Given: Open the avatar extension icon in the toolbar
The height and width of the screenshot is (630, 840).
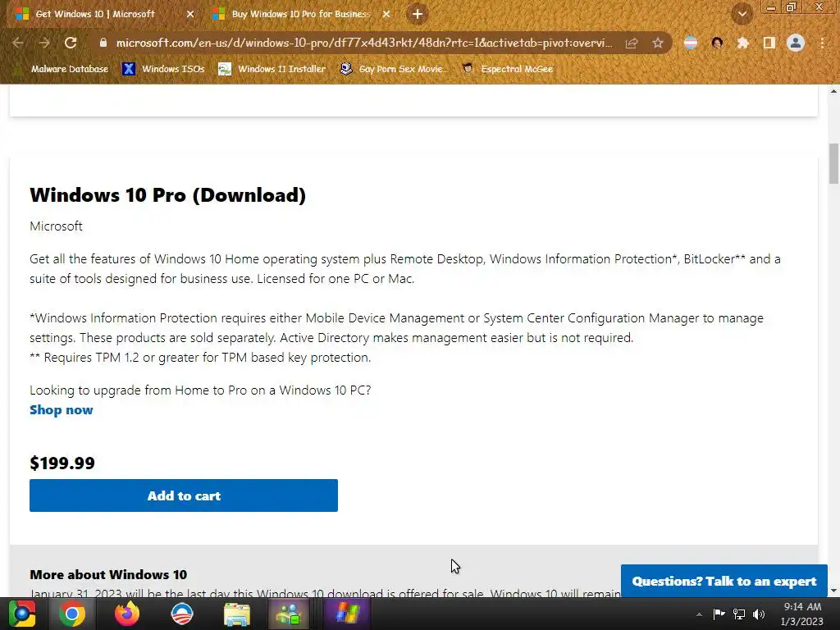Looking at the screenshot, I should pyautogui.click(x=717, y=43).
